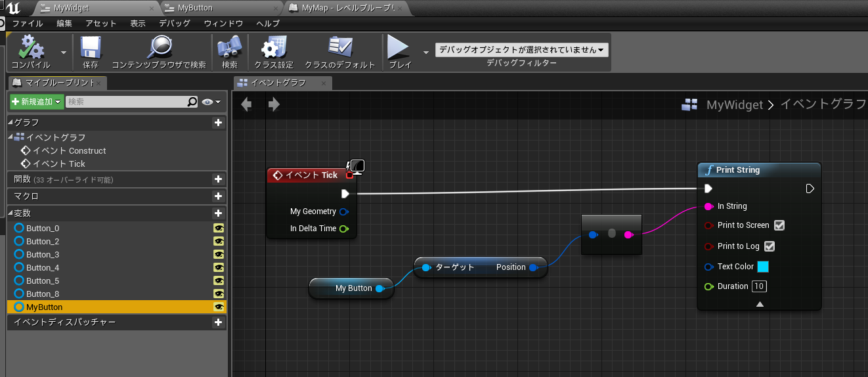Screen dimensions: 868x377
Task: Collapse the Event Graph (イベントグラフ) tree item
Action: 11,137
